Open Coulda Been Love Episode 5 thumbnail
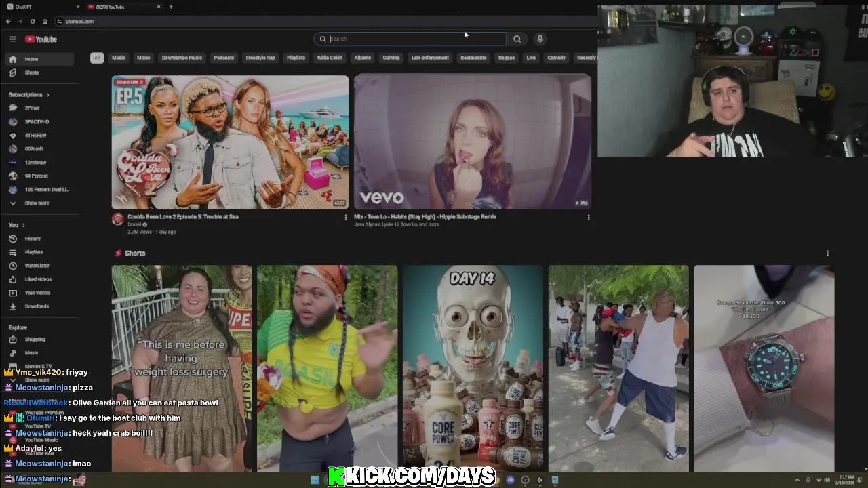The width and height of the screenshot is (868, 488). 231,142
